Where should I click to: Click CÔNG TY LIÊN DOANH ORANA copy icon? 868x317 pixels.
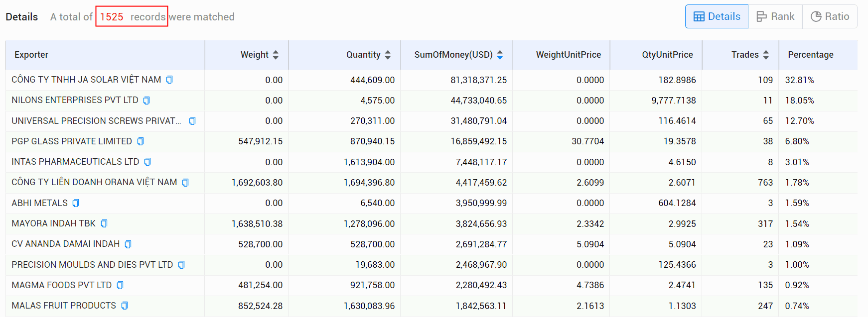coord(185,183)
